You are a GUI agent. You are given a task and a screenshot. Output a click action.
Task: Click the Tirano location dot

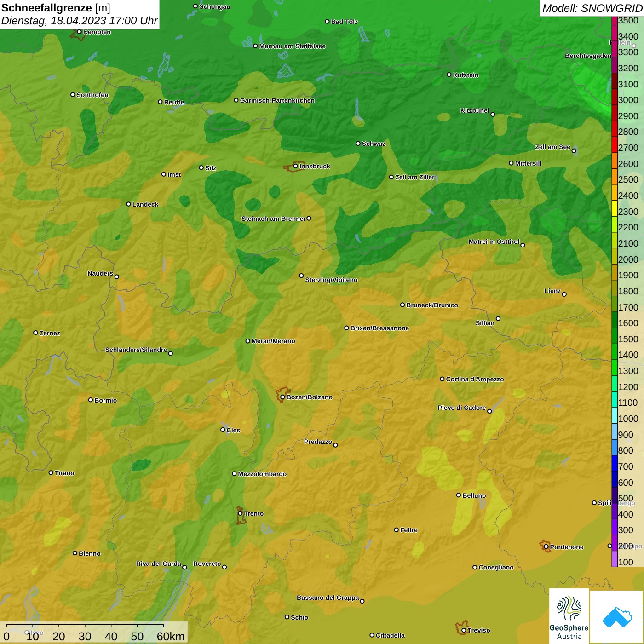tap(51, 472)
